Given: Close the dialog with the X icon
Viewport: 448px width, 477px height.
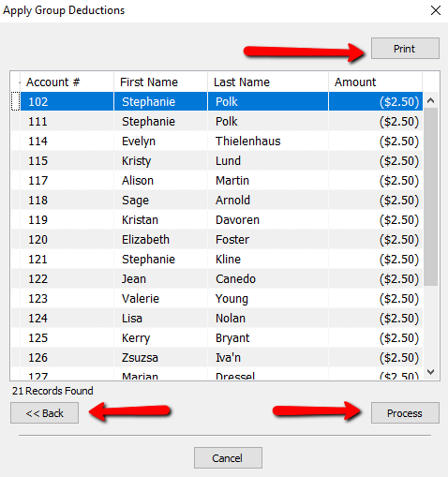Looking at the screenshot, I should point(436,10).
